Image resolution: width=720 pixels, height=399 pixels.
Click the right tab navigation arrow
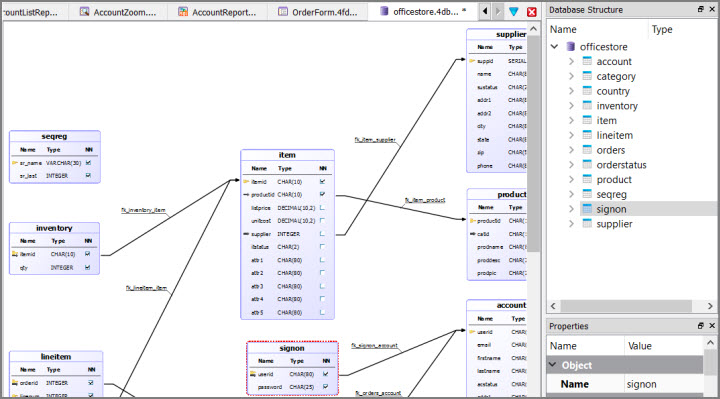pyautogui.click(x=498, y=11)
